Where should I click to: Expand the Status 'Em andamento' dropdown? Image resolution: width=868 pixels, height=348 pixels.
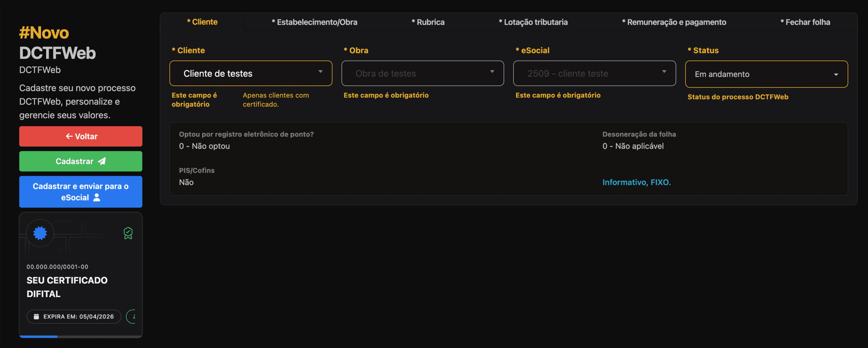[836, 75]
